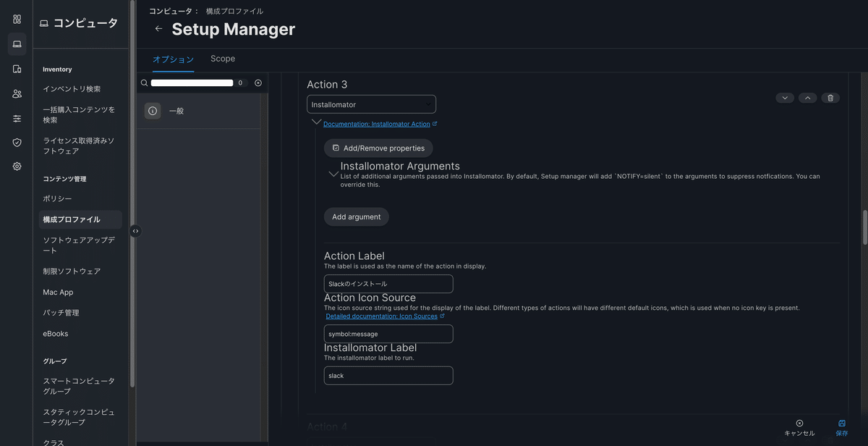Click the dashboard grid icon at sidebar top
This screenshot has height=446, width=868.
[x=17, y=19]
